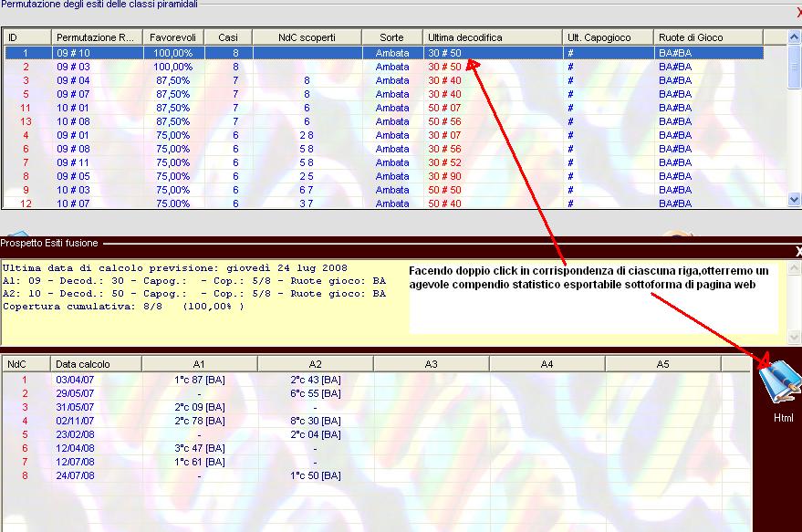This screenshot has width=802, height=532.
Task: Sort by ID column header
Action: tap(27, 37)
